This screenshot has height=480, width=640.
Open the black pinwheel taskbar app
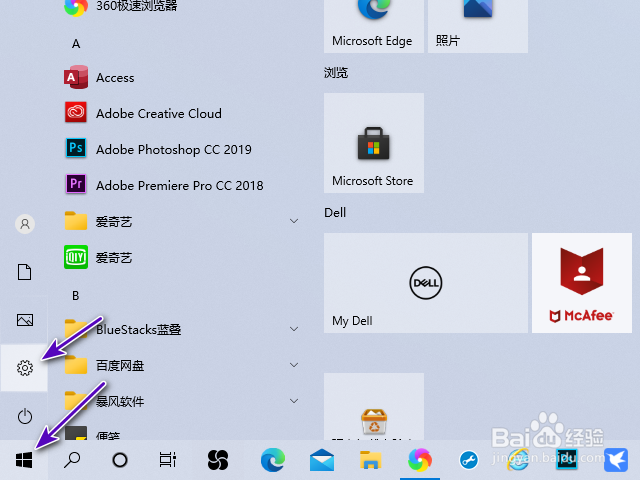click(218, 460)
